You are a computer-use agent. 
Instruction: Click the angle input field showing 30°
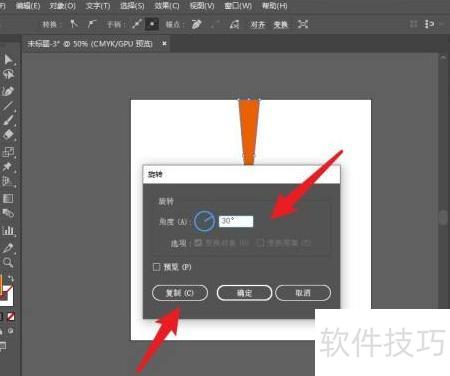(236, 221)
